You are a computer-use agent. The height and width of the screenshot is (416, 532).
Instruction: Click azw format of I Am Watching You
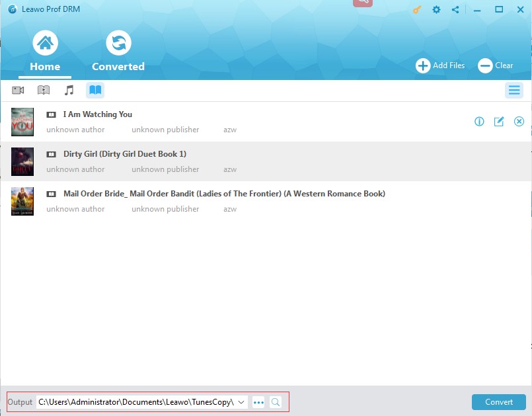(x=230, y=130)
